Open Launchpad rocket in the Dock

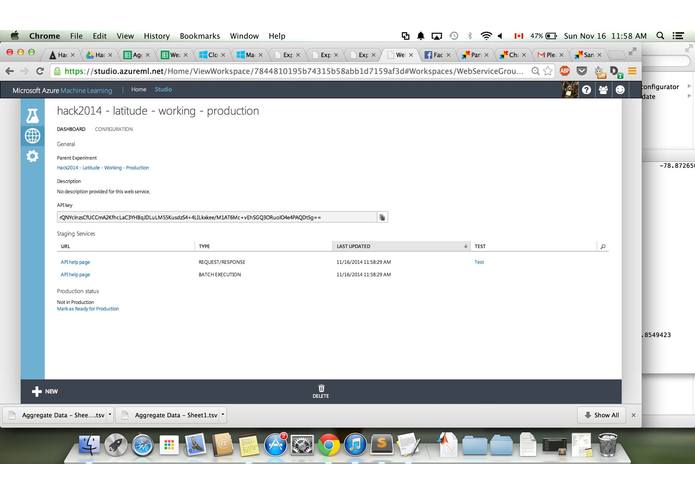[116, 444]
